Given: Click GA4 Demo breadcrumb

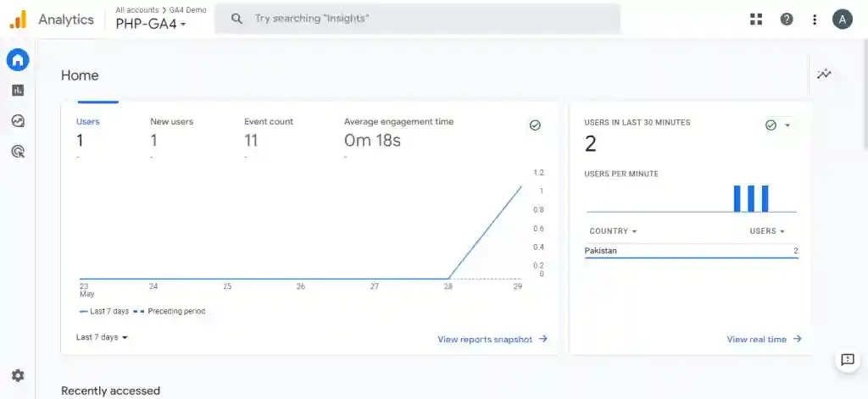Looking at the screenshot, I should pyautogui.click(x=187, y=10).
